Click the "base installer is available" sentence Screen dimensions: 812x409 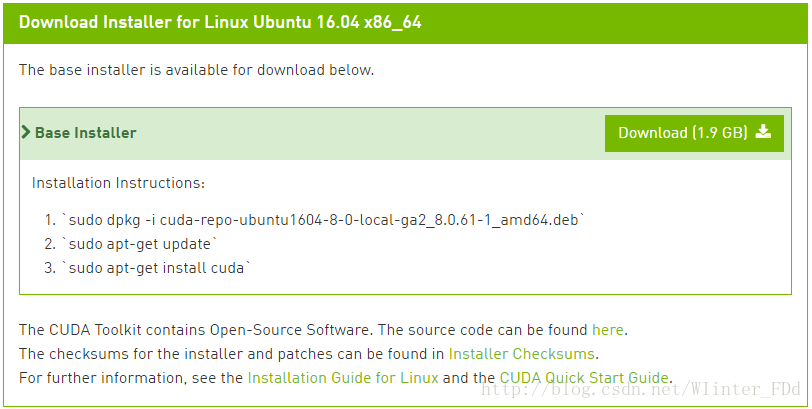point(196,70)
